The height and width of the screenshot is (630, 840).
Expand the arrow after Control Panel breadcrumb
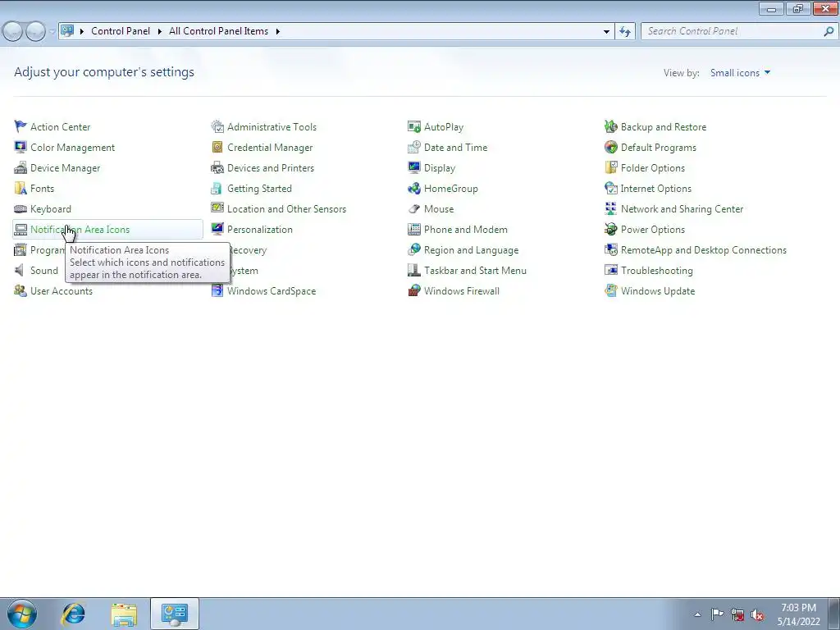[160, 31]
